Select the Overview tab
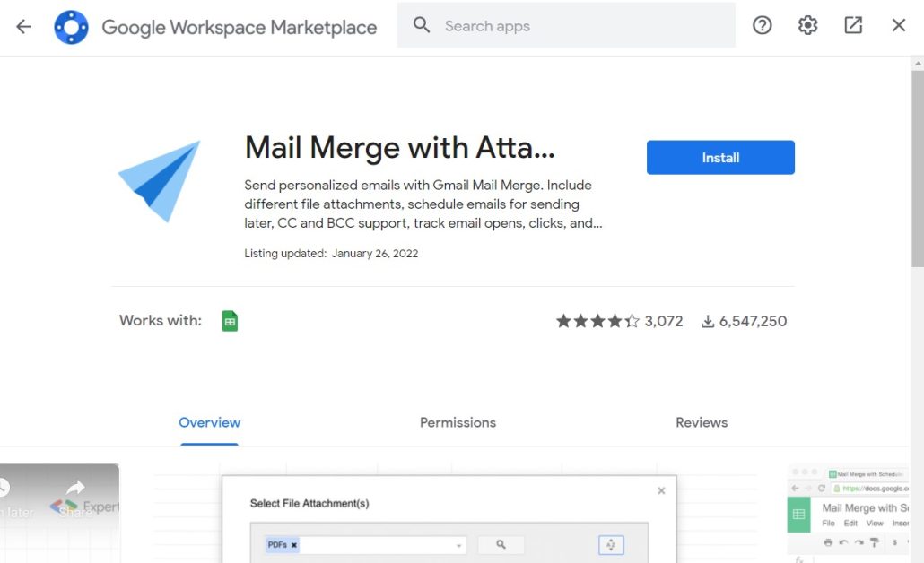Image resolution: width=924 pixels, height=563 pixels. [x=209, y=422]
